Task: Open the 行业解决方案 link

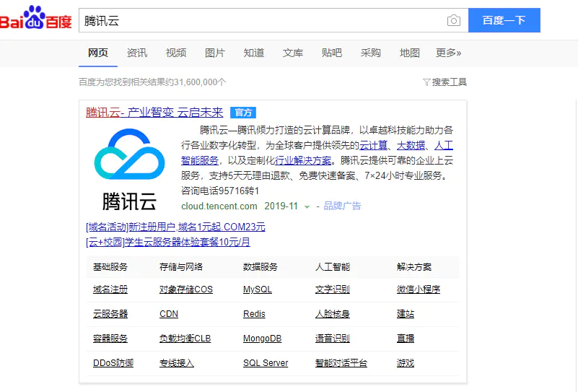Action: (x=303, y=160)
